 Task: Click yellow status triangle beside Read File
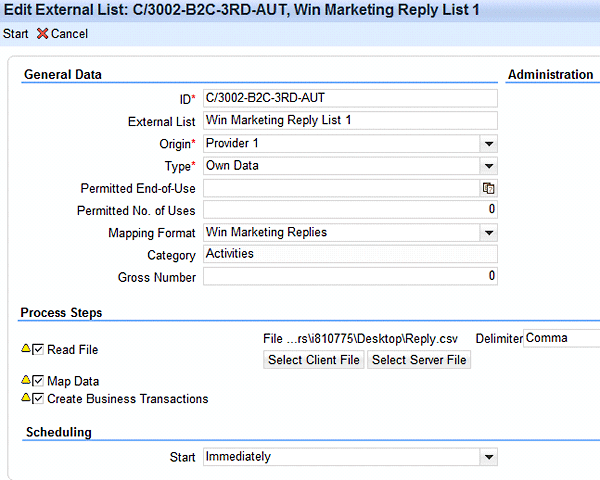pyautogui.click(x=25, y=349)
